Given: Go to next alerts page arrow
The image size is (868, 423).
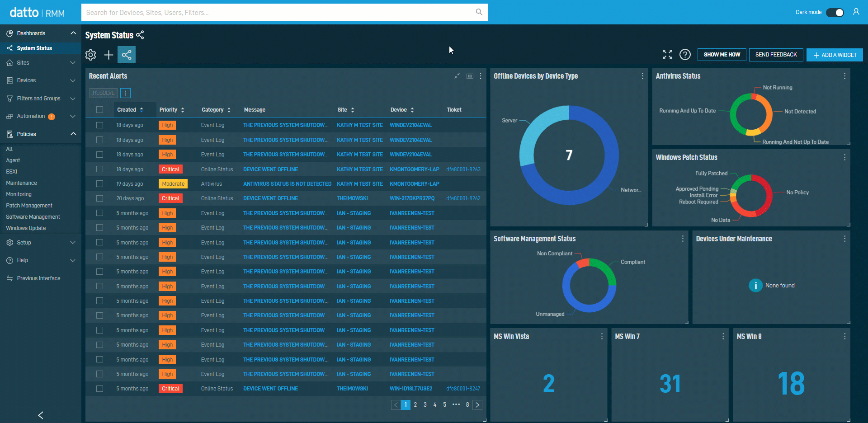Looking at the screenshot, I should coord(477,405).
